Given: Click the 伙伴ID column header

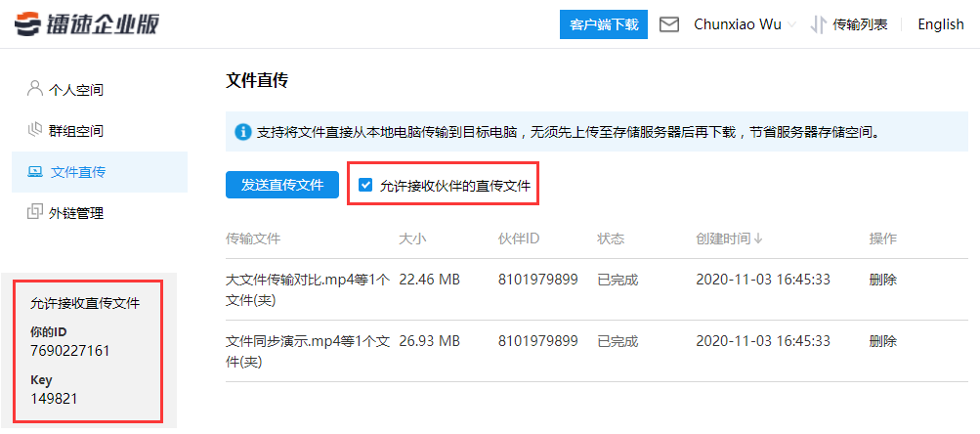Looking at the screenshot, I should pos(519,239).
